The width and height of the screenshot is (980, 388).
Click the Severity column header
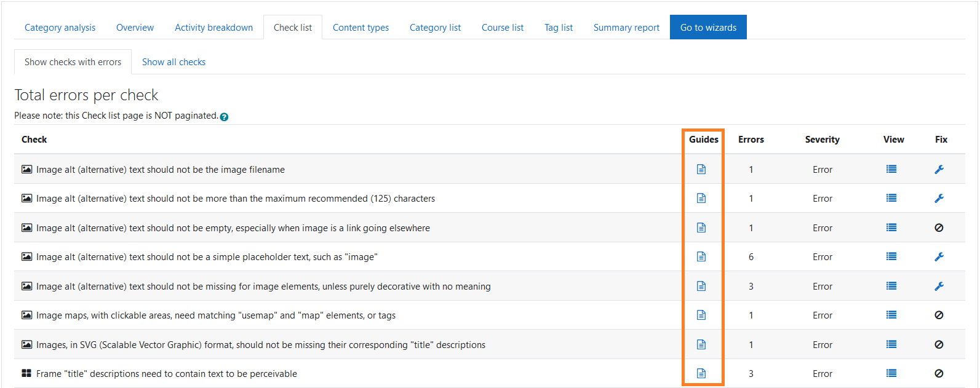(823, 140)
